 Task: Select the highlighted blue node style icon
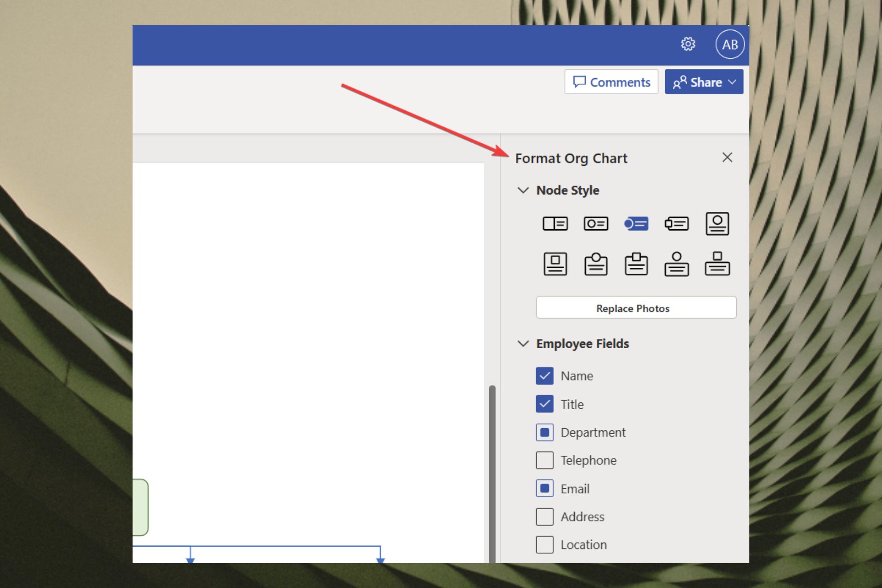click(636, 224)
